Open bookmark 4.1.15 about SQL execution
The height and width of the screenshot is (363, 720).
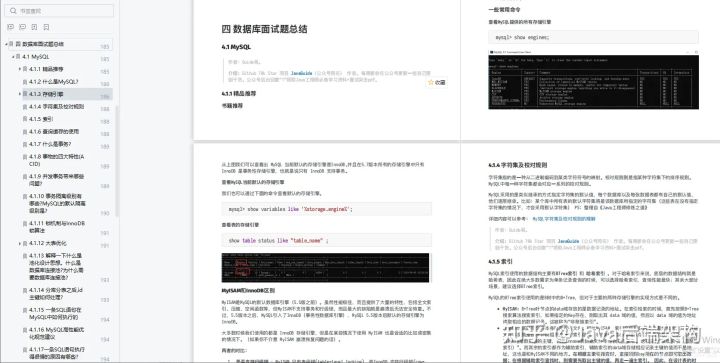coord(55,313)
